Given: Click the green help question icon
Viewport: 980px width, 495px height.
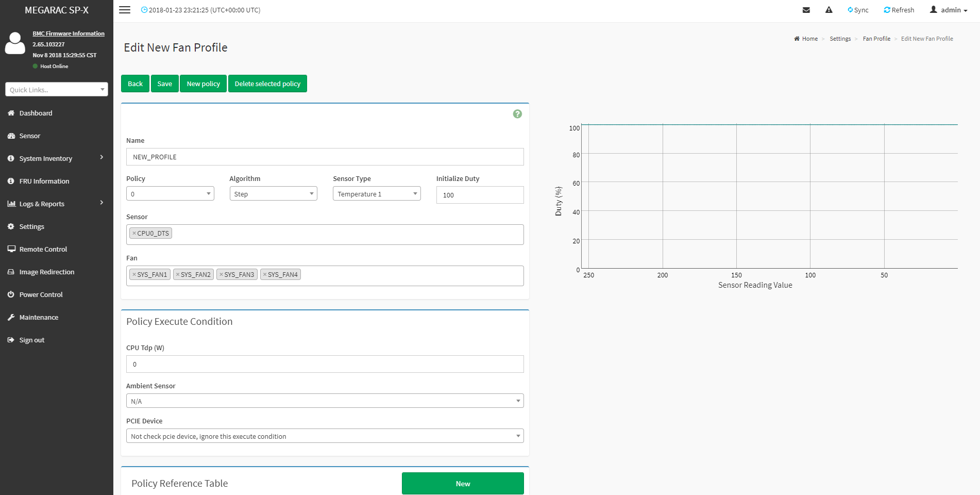Looking at the screenshot, I should coord(517,114).
